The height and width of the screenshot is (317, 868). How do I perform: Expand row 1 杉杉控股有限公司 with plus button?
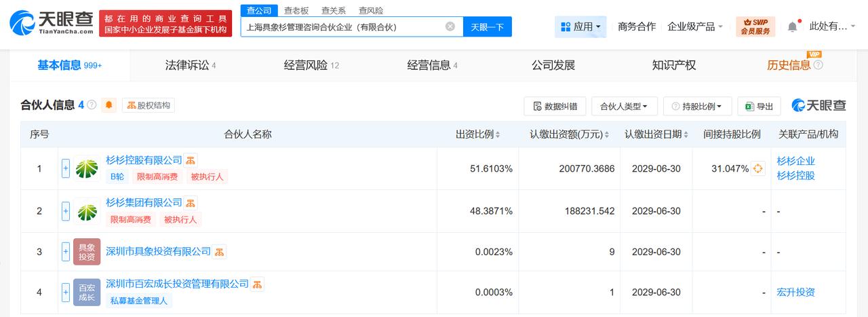click(x=66, y=168)
